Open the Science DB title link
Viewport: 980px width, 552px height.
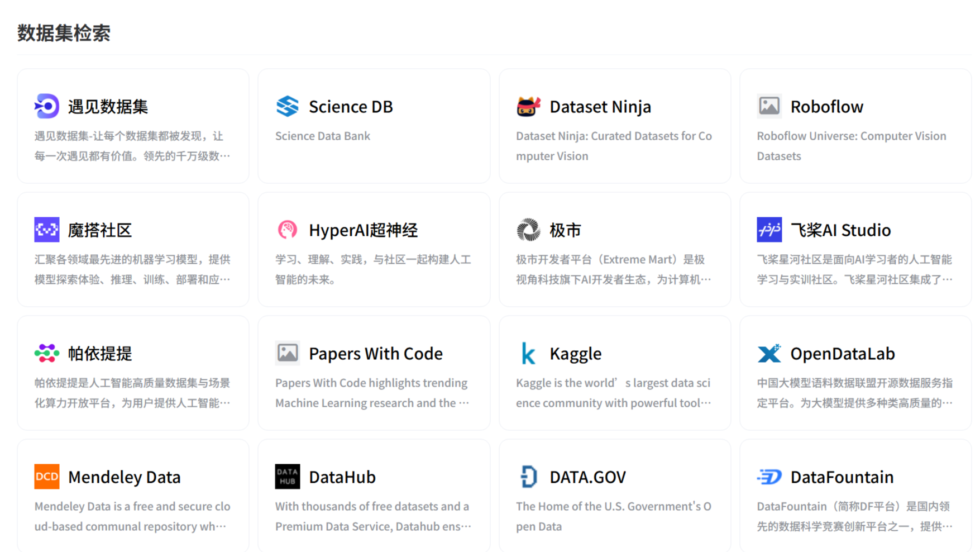pyautogui.click(x=351, y=107)
